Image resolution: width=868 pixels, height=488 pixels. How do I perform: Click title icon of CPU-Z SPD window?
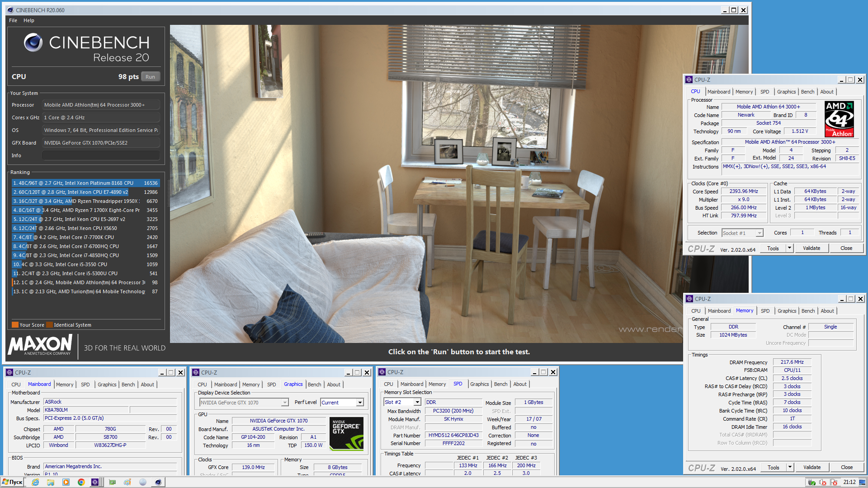click(382, 372)
